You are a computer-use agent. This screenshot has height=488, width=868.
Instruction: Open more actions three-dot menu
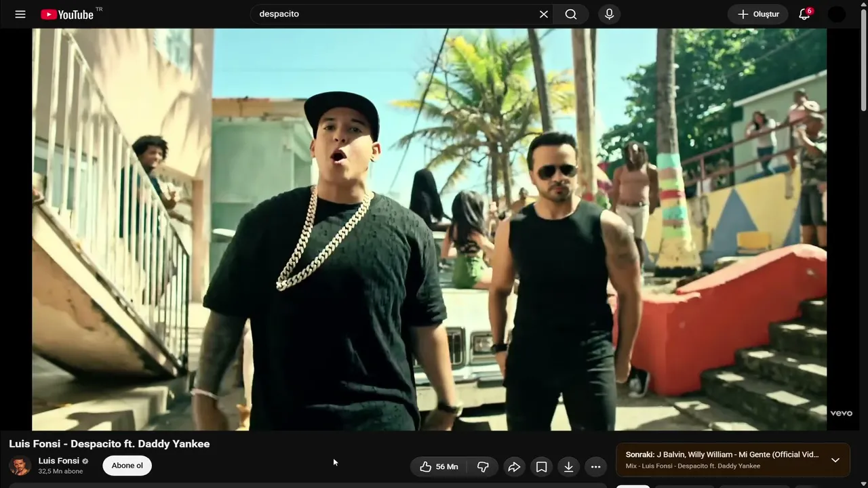[595, 466]
